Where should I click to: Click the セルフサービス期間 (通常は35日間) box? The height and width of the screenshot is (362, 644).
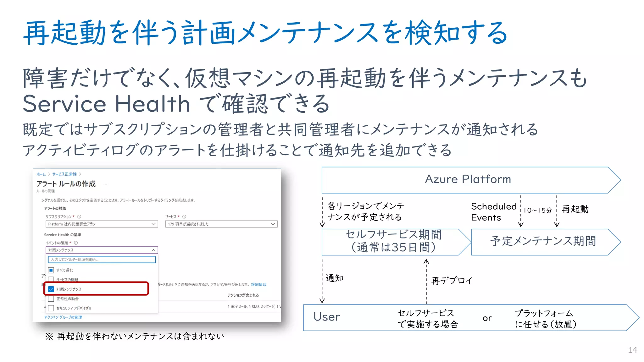[396, 242]
